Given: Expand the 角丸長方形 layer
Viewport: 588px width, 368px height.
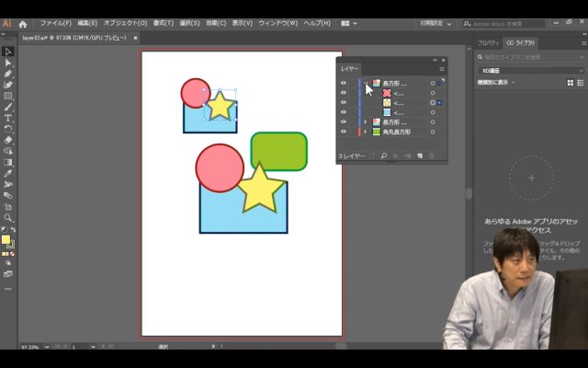Looking at the screenshot, I should tap(366, 132).
